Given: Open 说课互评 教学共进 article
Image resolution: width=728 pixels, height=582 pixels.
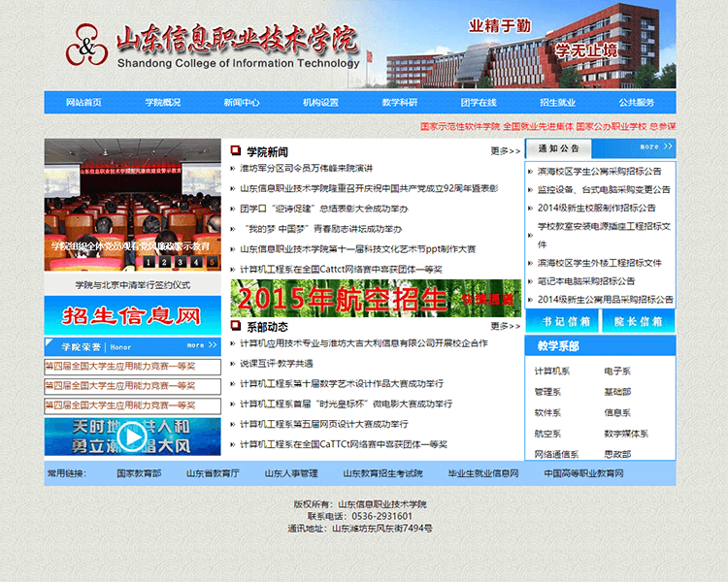Looking at the screenshot, I should pos(277,364).
